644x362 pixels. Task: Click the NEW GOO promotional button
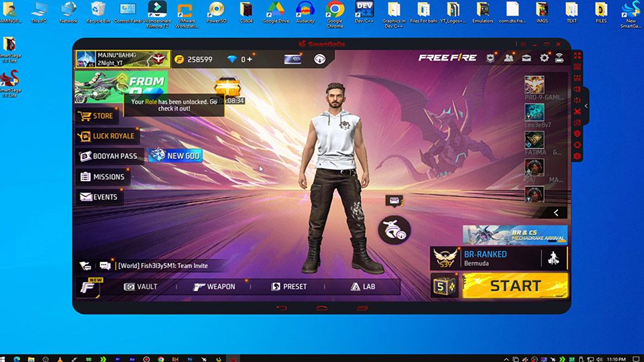click(175, 156)
